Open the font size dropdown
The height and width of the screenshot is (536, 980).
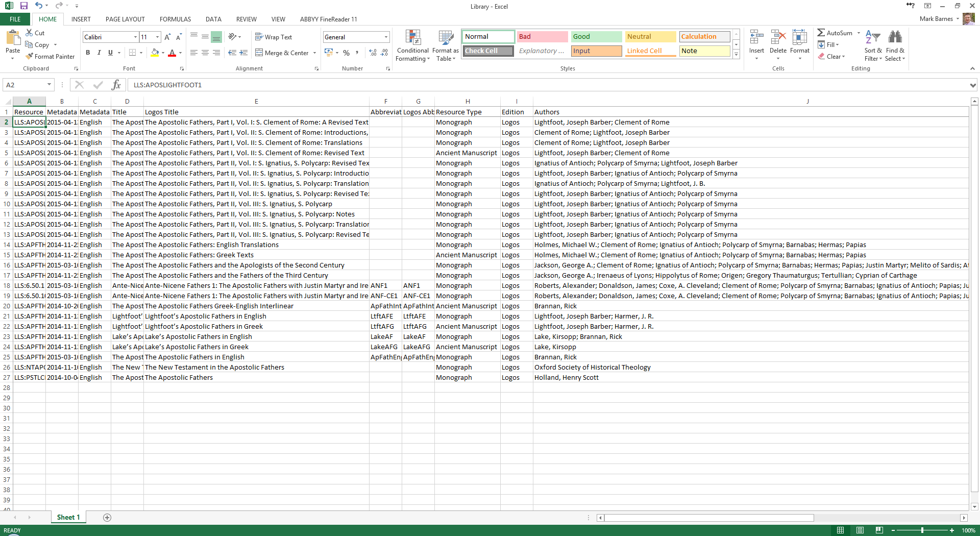pyautogui.click(x=157, y=37)
